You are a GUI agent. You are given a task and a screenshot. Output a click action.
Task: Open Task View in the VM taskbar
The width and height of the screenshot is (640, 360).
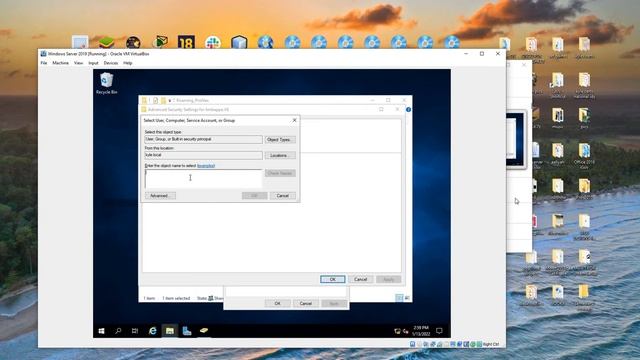[135, 331]
